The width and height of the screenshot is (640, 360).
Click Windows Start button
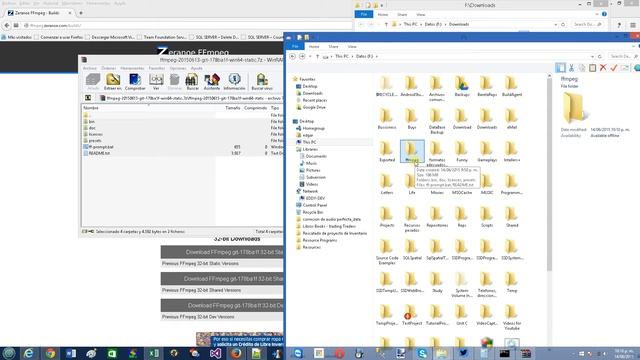tap(9, 353)
